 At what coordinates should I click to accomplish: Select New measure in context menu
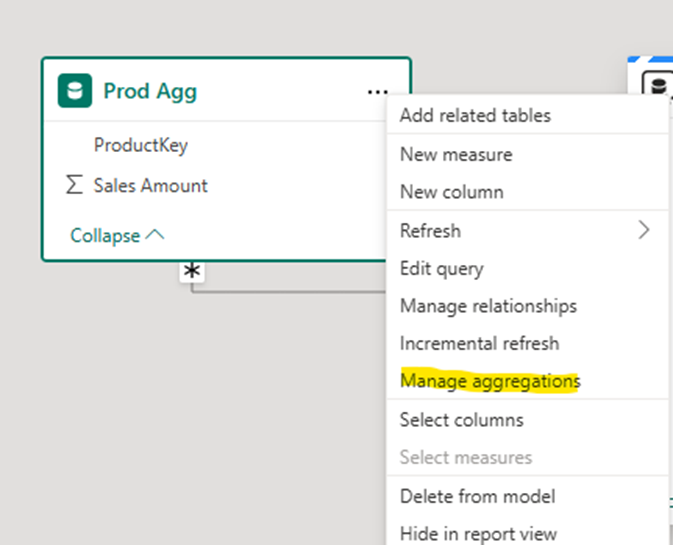(x=456, y=154)
